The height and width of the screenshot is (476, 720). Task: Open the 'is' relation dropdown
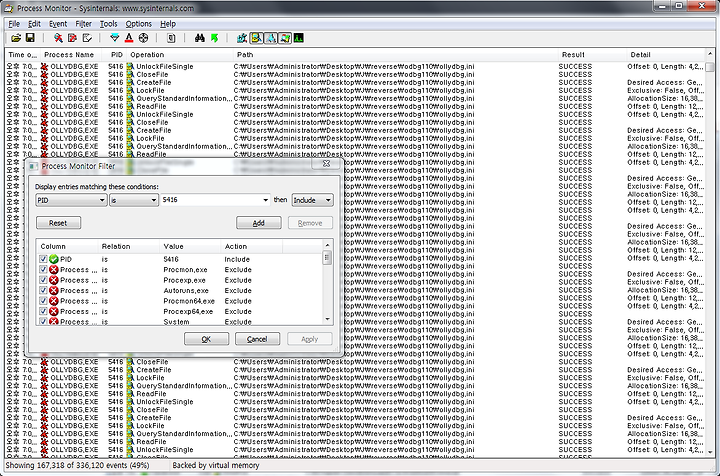click(134, 200)
